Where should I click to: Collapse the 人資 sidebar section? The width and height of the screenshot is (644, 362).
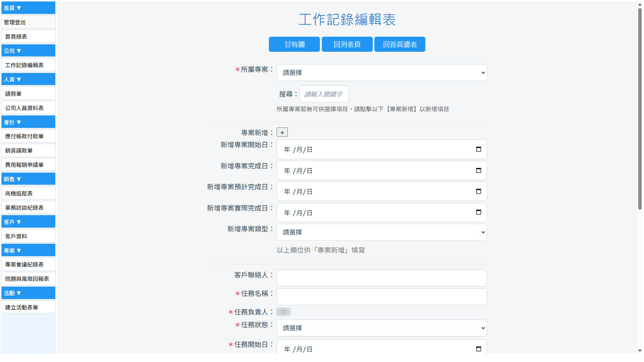coord(28,79)
